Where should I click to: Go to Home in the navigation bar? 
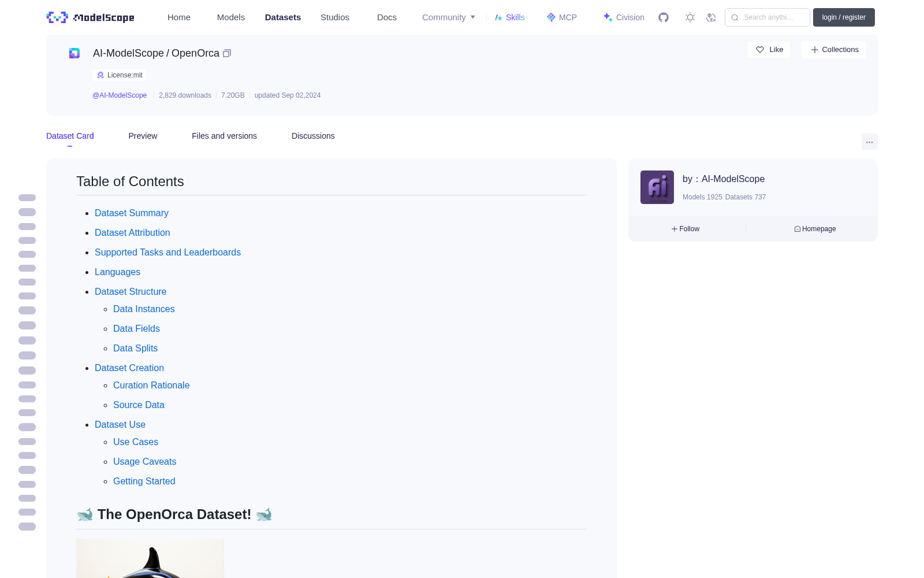[179, 17]
